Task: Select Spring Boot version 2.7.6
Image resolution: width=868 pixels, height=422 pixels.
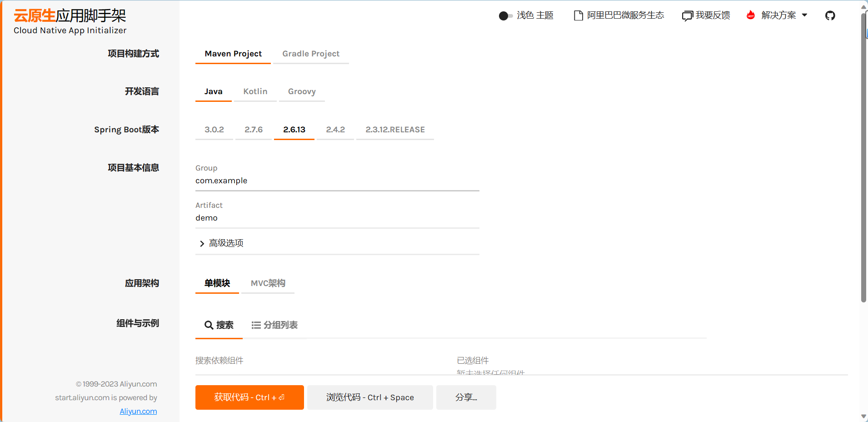Action: (x=254, y=130)
